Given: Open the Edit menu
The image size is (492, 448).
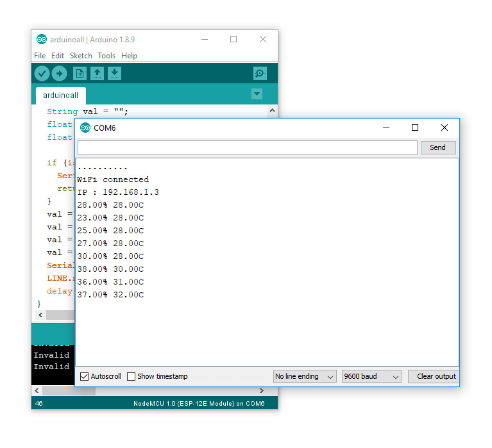Looking at the screenshot, I should (58, 56).
